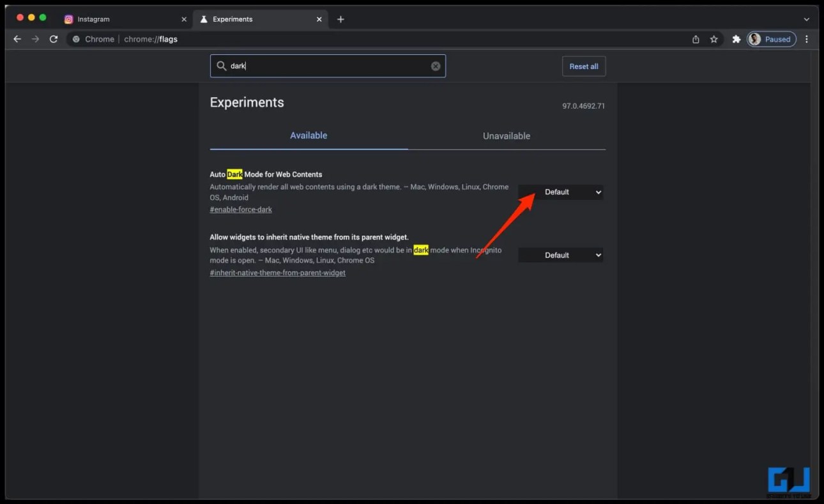The width and height of the screenshot is (824, 504).
Task: Clear the search box with the X icon
Action: 436,66
